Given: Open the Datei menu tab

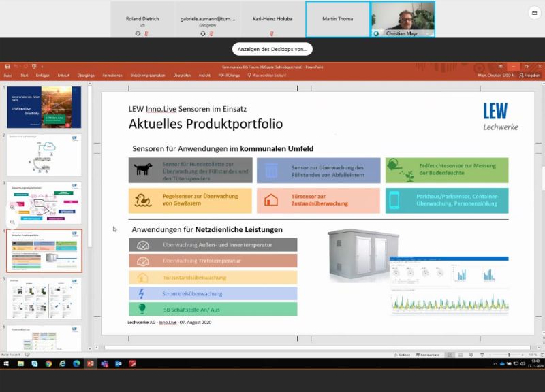Looking at the screenshot, I should (x=7, y=76).
